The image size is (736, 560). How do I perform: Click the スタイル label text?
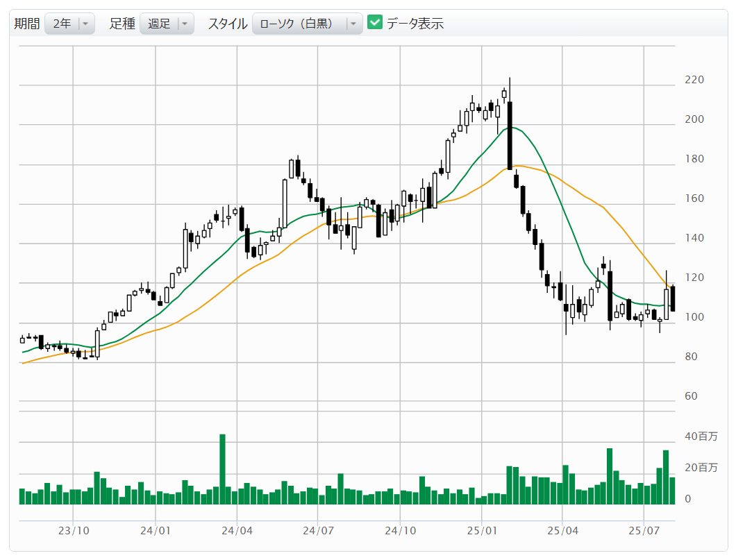[x=228, y=24]
